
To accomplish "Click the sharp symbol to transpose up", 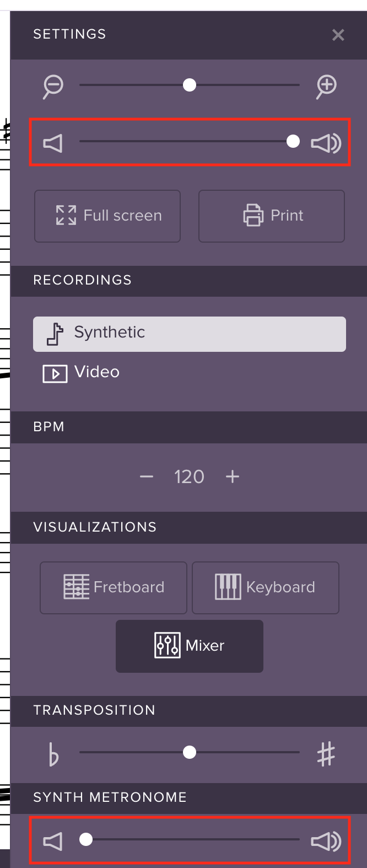I will point(326,755).
